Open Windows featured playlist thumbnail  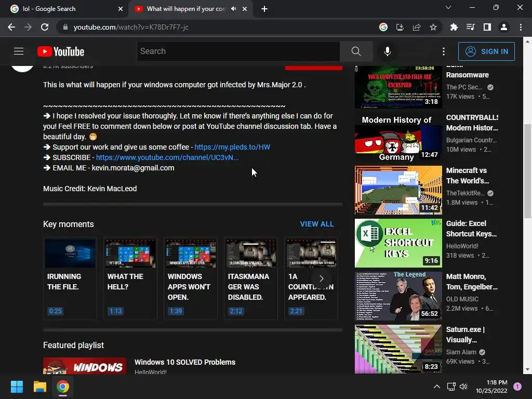pos(85,366)
